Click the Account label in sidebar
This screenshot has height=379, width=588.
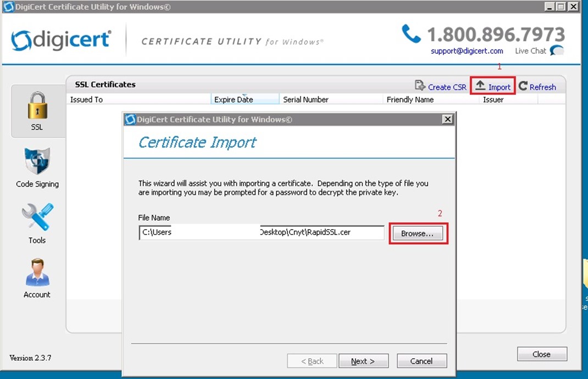[37, 294]
